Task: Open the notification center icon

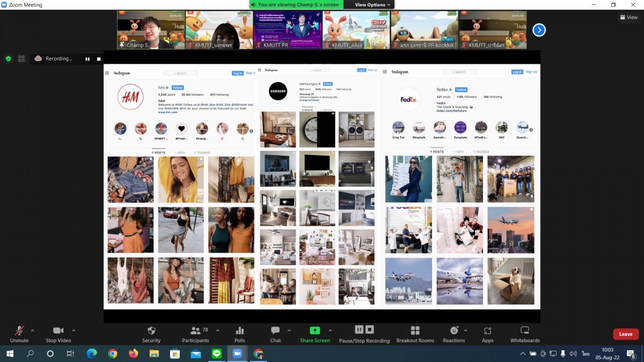Action: tap(631, 354)
